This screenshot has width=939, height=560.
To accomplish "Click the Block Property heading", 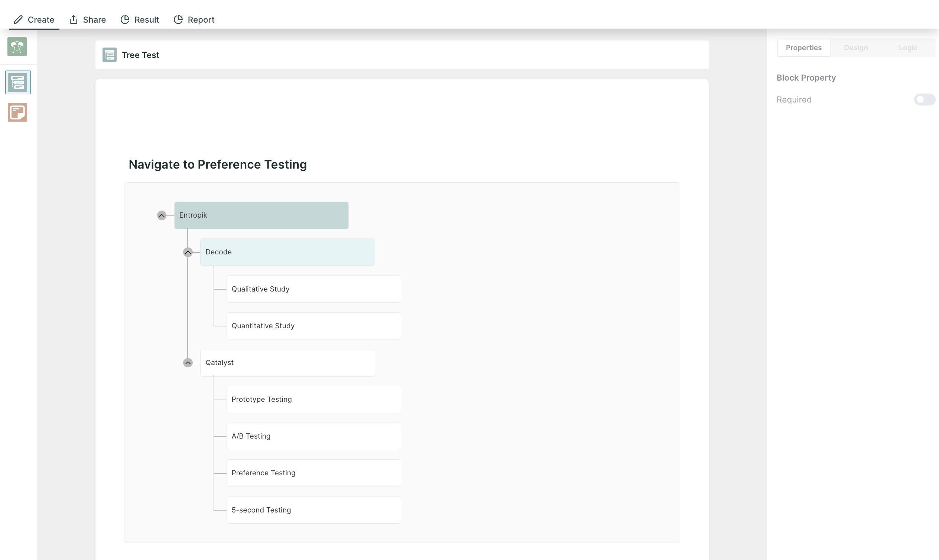I will (806, 78).
